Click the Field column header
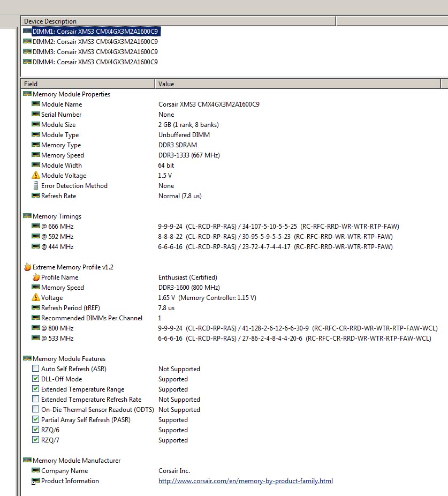 tap(88, 84)
